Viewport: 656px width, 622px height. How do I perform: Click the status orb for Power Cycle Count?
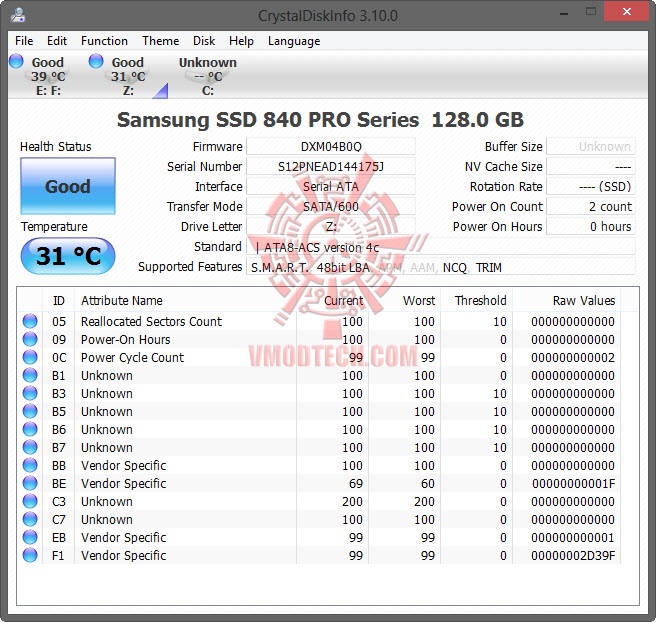[x=30, y=357]
